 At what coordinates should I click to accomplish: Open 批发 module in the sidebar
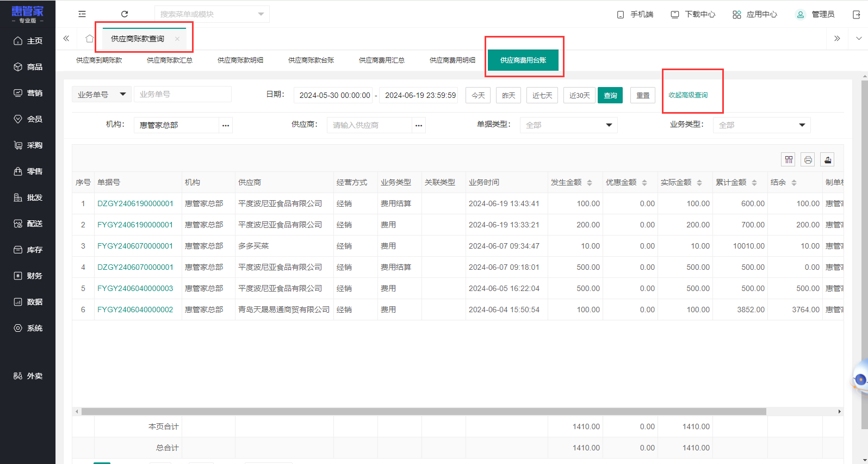click(x=28, y=197)
